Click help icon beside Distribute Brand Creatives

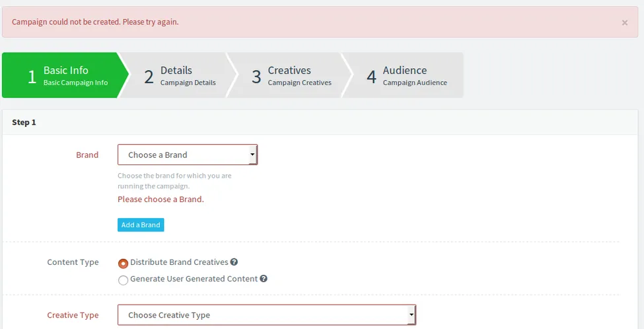(234, 262)
